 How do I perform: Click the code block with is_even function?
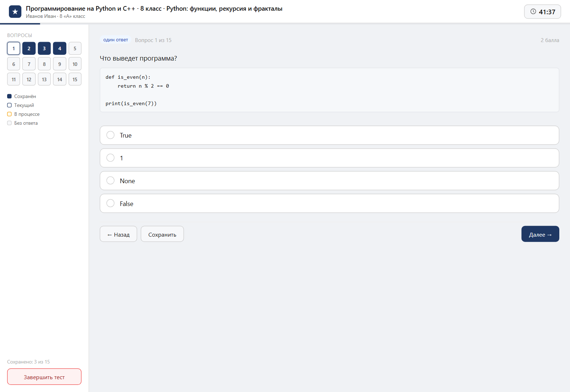[x=329, y=90]
